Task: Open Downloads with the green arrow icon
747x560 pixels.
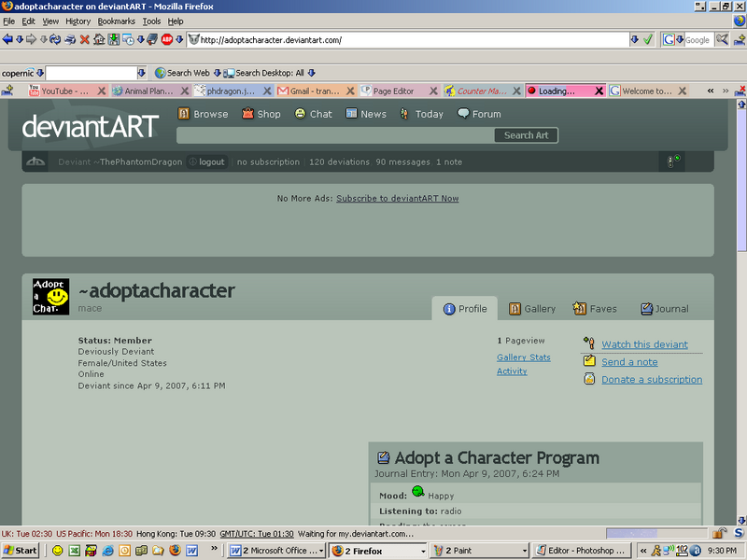Action: point(113,39)
